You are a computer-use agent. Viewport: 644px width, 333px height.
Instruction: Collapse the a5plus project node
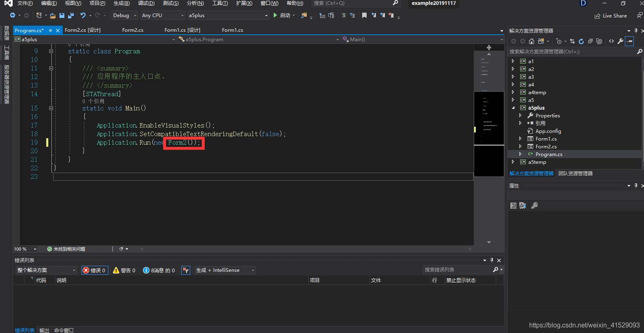point(513,108)
